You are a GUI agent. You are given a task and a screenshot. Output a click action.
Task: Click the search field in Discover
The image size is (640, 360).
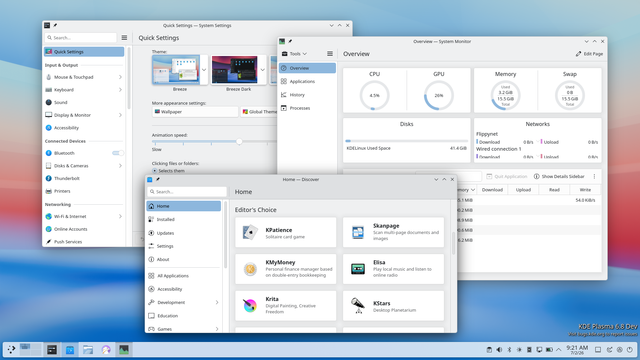187,191
